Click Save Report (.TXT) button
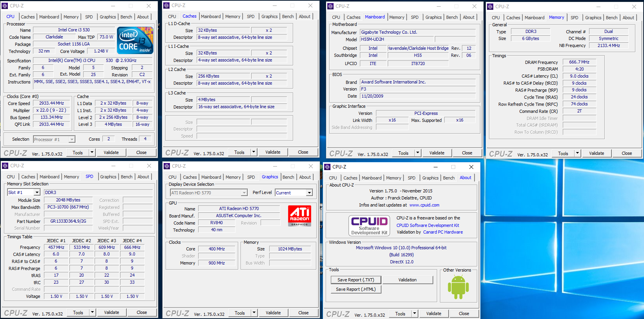Image resolution: width=644 pixels, height=319 pixels. click(356, 280)
